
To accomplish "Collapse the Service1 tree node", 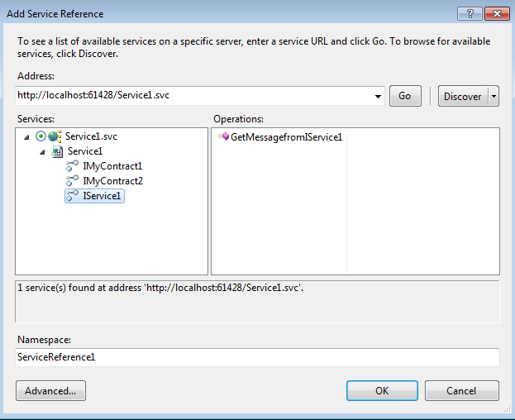I will [42, 152].
